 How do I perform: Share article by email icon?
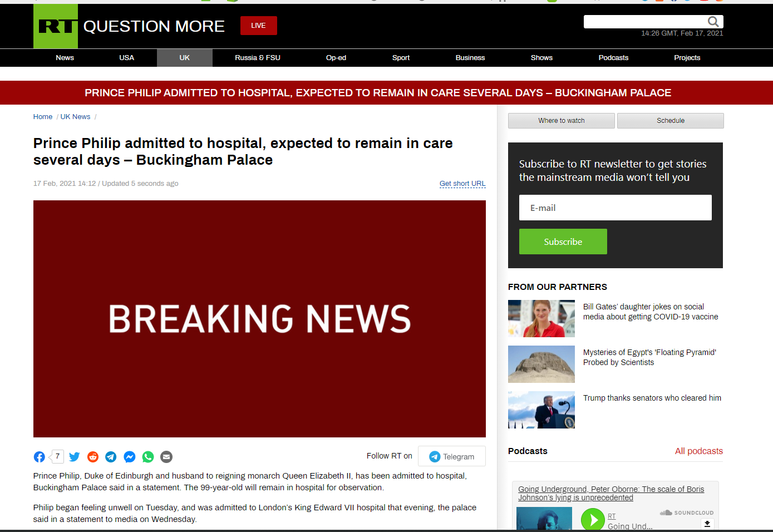pos(166,457)
